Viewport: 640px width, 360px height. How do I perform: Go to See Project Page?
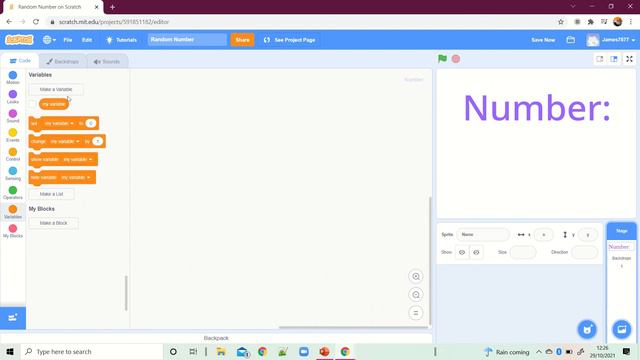coord(290,40)
